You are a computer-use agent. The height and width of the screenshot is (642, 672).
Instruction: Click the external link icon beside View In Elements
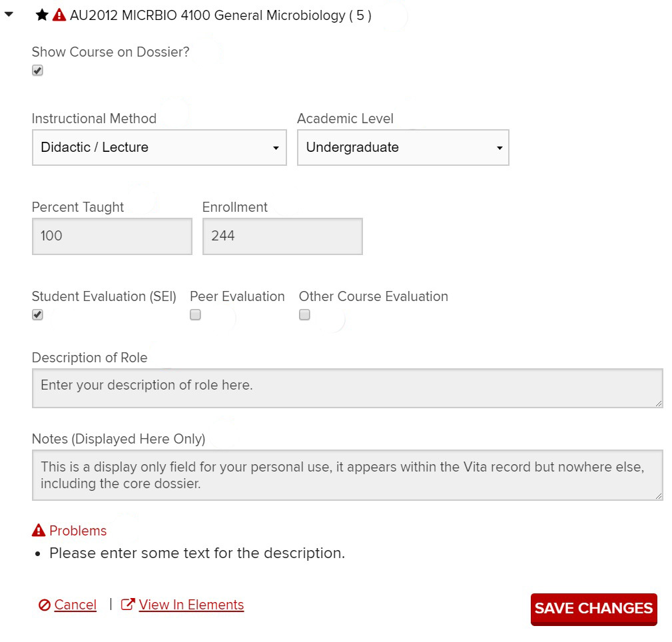pyautogui.click(x=126, y=604)
